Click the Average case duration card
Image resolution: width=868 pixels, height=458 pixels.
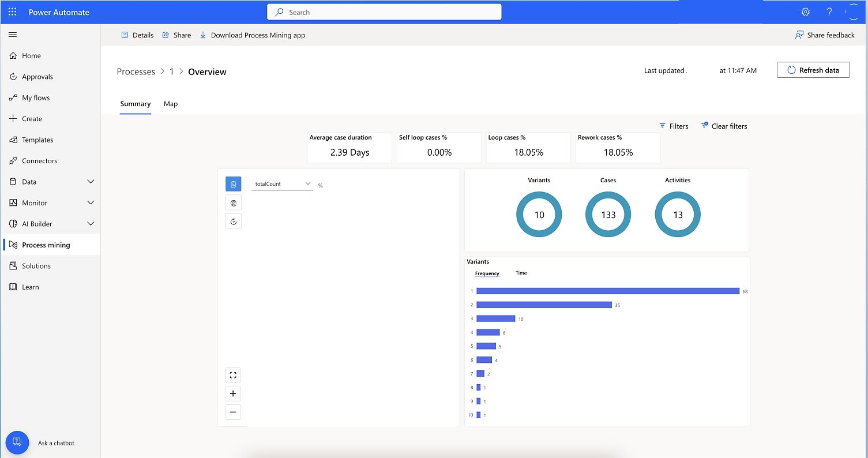click(x=350, y=148)
